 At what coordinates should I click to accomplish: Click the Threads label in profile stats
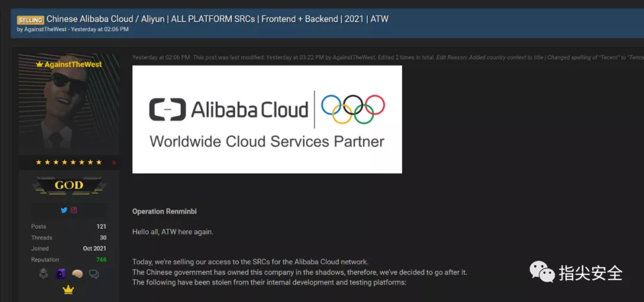pyautogui.click(x=42, y=238)
